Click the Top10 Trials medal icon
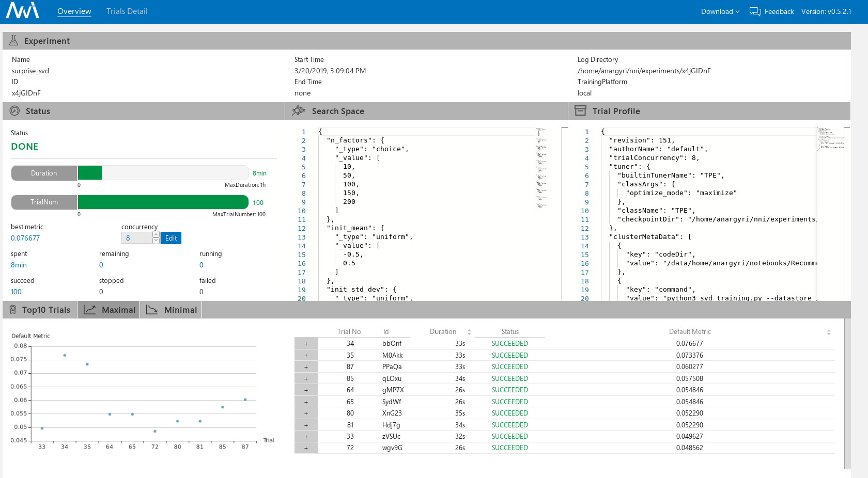This screenshot has height=478, width=868. [x=13, y=310]
